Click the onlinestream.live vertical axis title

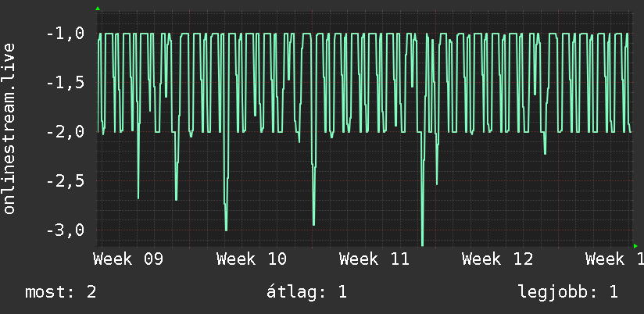click(9, 128)
